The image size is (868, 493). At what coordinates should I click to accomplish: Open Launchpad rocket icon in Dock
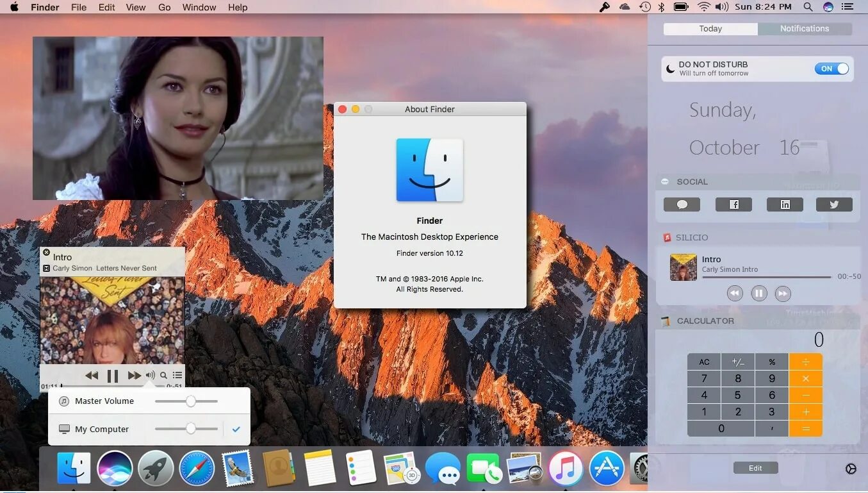tap(156, 467)
